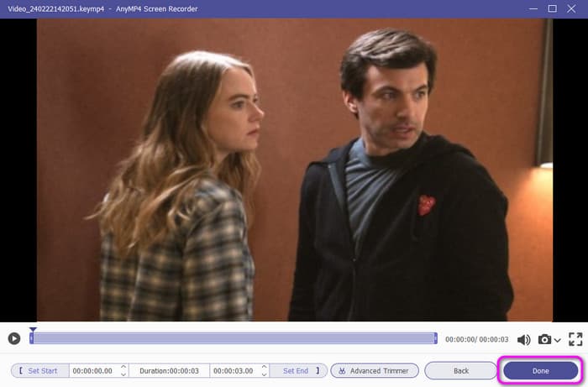Image resolution: width=588 pixels, height=387 pixels.
Task: Take a snapshot with the camera icon
Action: [x=544, y=339]
